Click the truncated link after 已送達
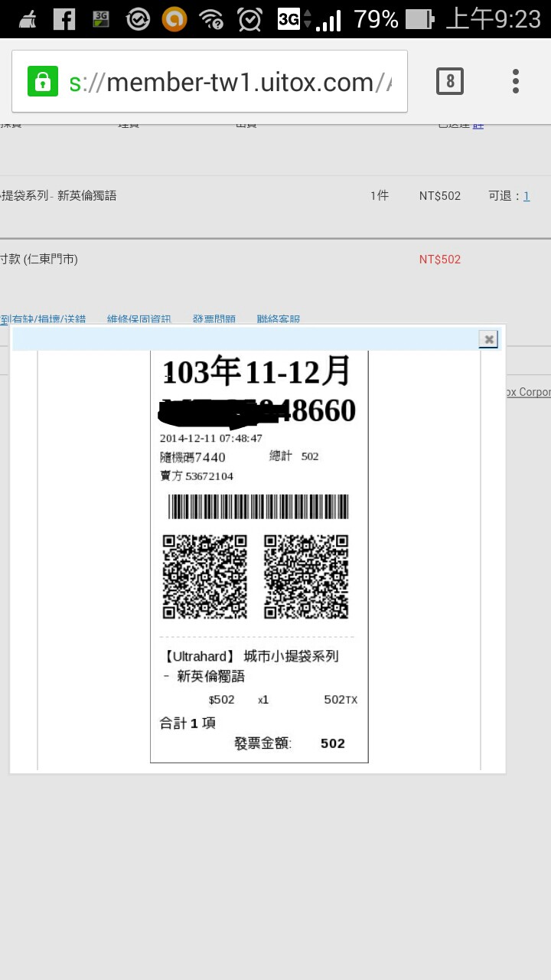 [478, 125]
